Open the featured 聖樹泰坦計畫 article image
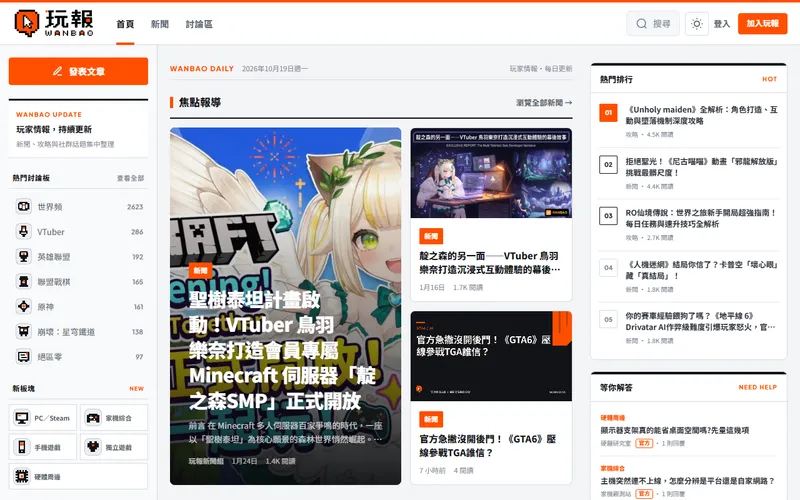Screen dimensions: 800x500 (x=285, y=306)
